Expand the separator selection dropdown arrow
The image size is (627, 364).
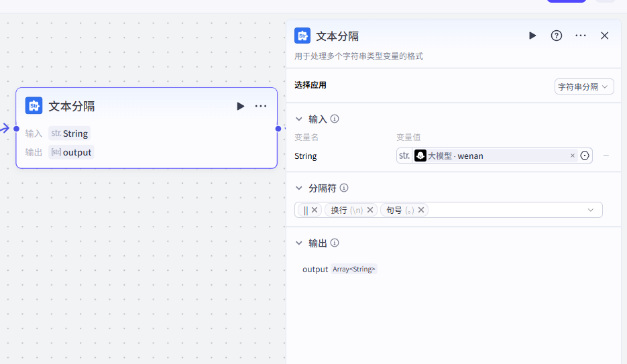(x=591, y=210)
